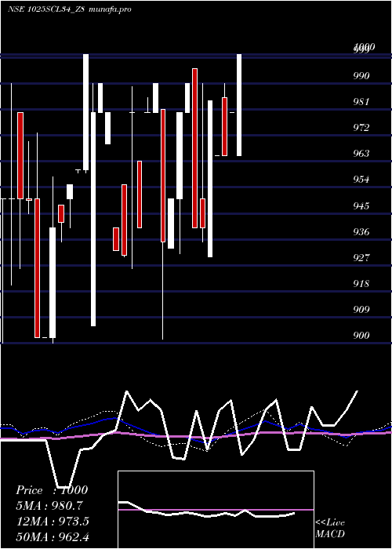The width and height of the screenshot is (392, 549).
Task: Click the 963 price axis label
Action: [x=361, y=154]
